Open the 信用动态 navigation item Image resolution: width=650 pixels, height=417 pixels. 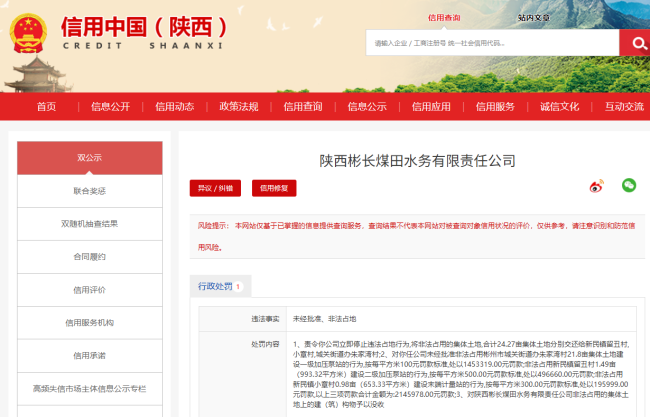pyautogui.click(x=175, y=107)
